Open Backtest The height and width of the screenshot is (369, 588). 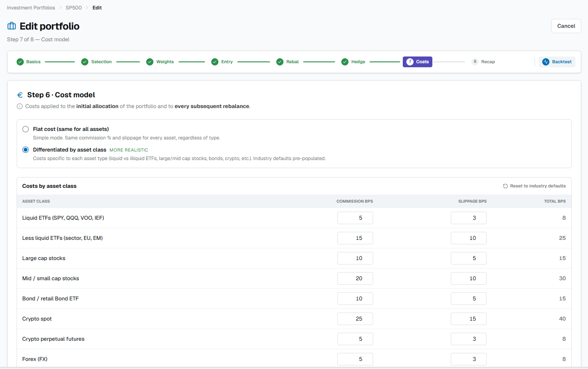[557, 62]
